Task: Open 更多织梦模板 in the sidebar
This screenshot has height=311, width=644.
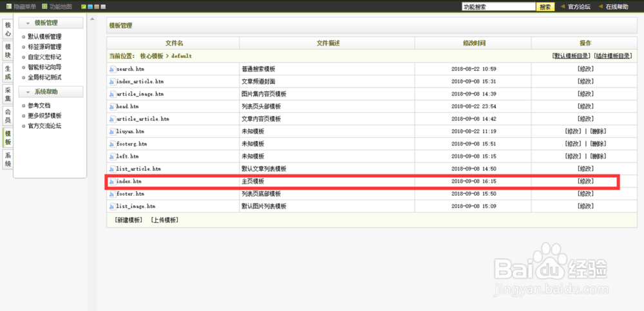Action: pyautogui.click(x=44, y=116)
